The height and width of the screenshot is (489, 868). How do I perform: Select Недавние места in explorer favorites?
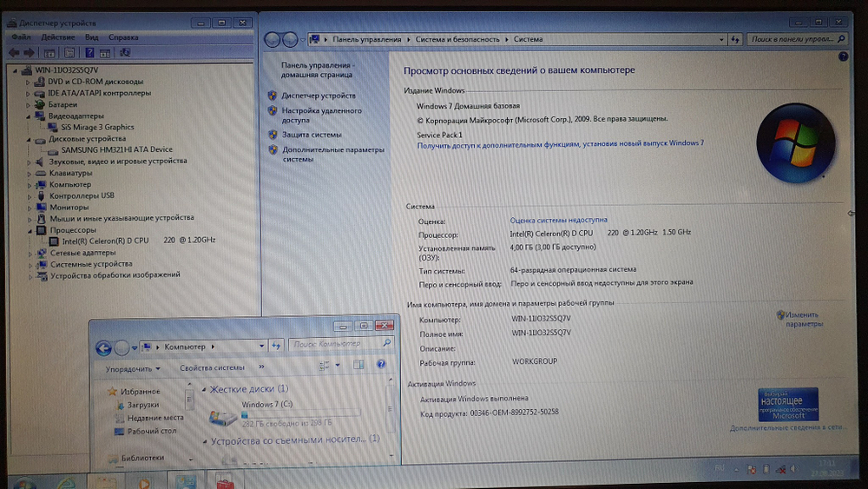155,418
